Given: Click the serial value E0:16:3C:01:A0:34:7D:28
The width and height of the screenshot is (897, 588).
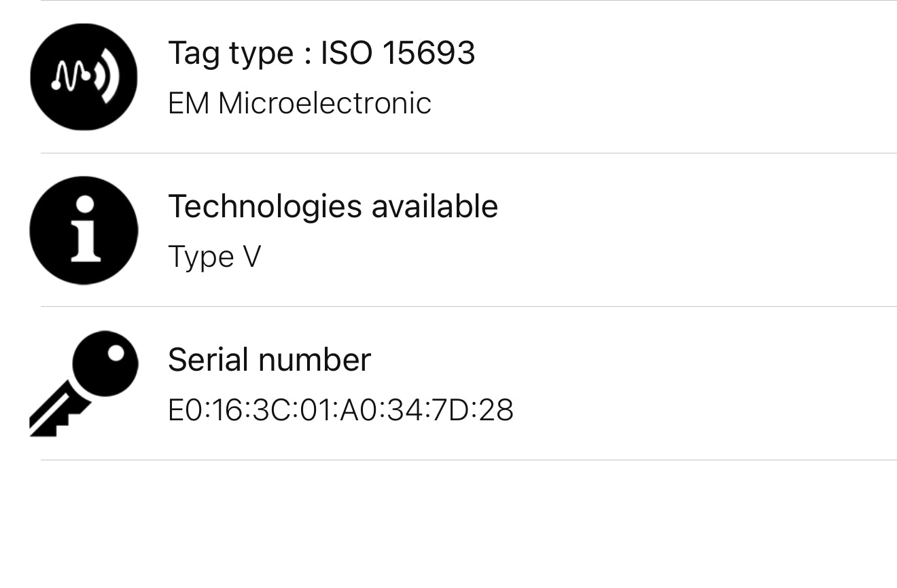Looking at the screenshot, I should [340, 410].
